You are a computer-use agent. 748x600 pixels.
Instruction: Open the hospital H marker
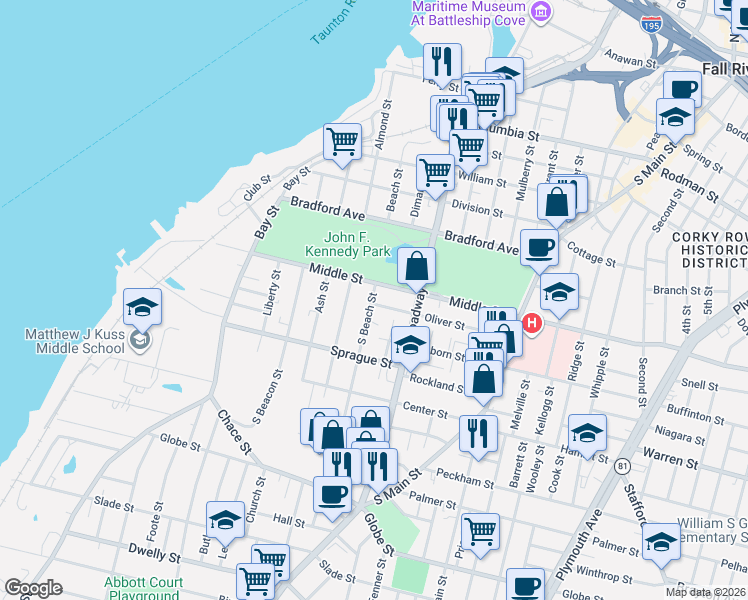click(532, 324)
